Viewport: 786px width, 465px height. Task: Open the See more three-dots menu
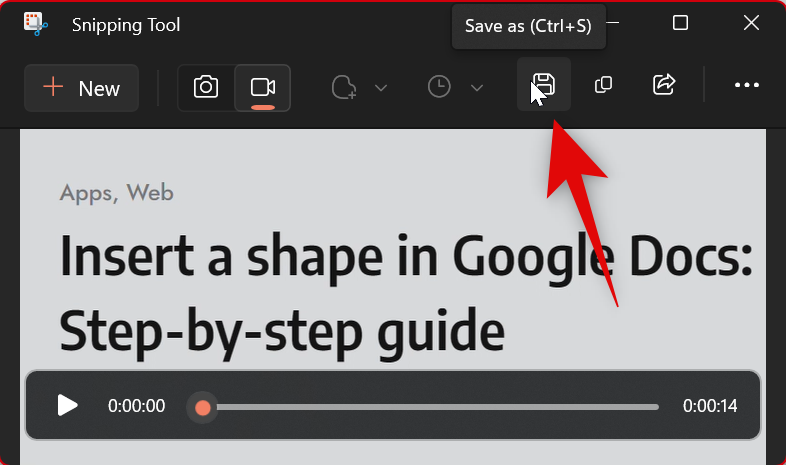[746, 85]
